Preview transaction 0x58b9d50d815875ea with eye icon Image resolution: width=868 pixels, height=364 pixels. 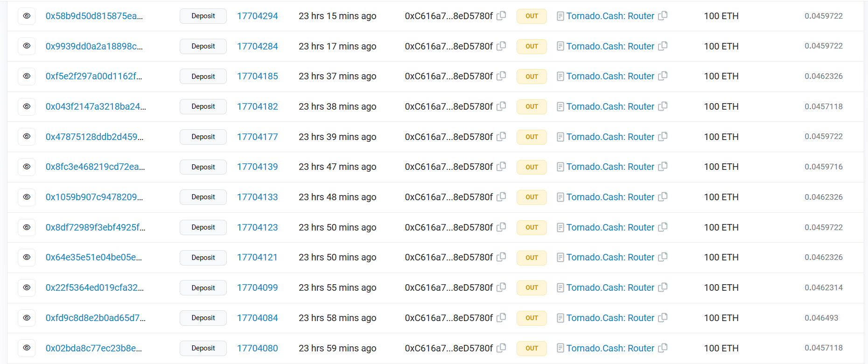[27, 16]
